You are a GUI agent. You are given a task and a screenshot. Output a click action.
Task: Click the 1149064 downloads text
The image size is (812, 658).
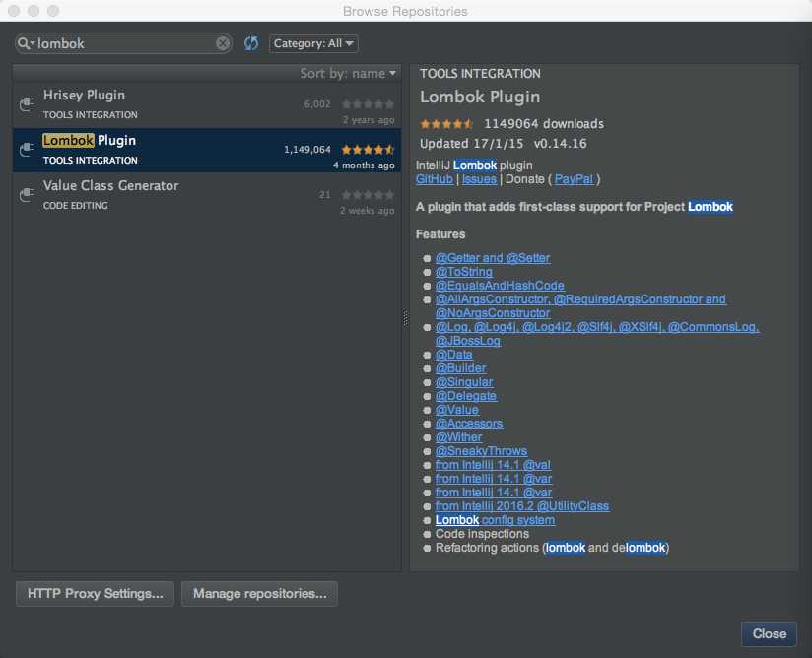click(x=544, y=124)
